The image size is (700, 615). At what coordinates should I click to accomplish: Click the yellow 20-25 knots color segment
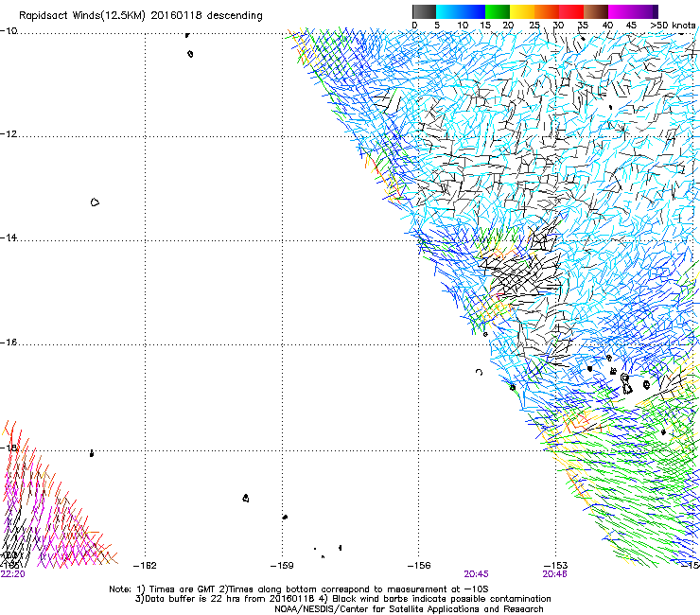click(x=522, y=11)
